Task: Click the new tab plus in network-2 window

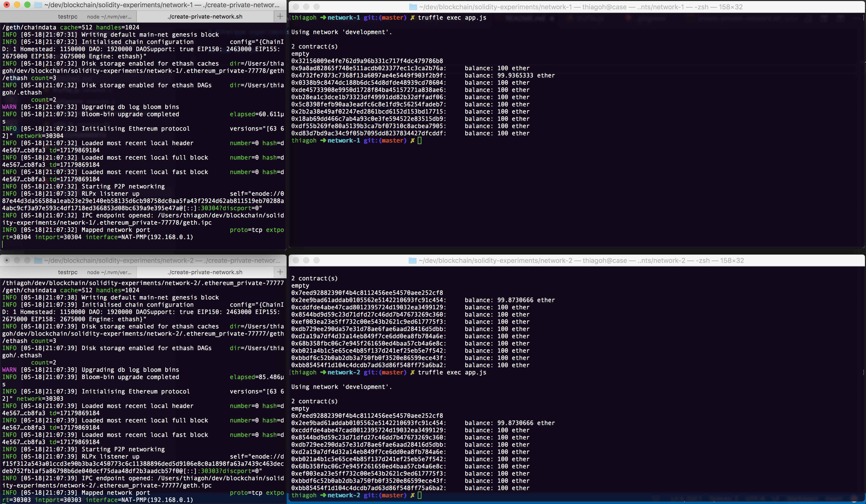Action: pos(280,272)
